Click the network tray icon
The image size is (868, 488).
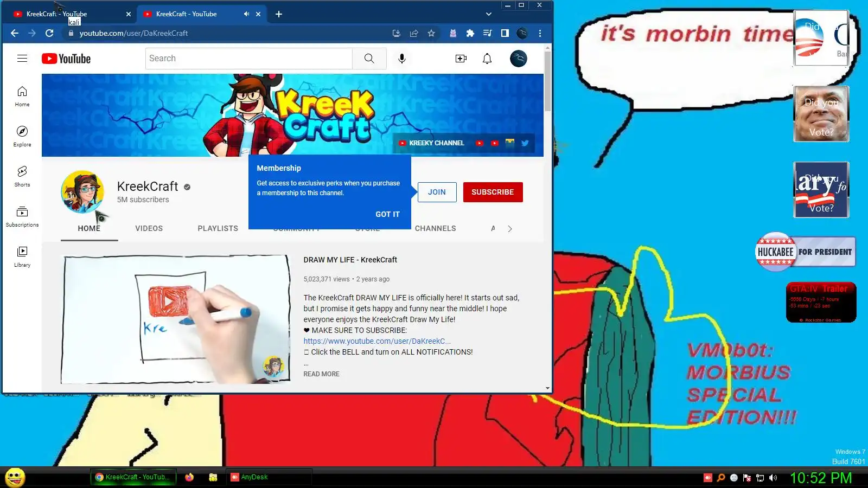(760, 478)
